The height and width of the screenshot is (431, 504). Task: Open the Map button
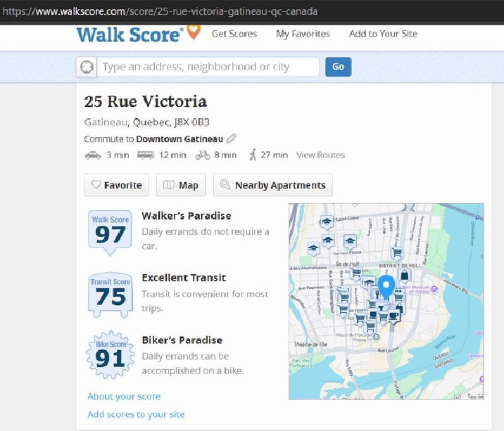coord(181,185)
